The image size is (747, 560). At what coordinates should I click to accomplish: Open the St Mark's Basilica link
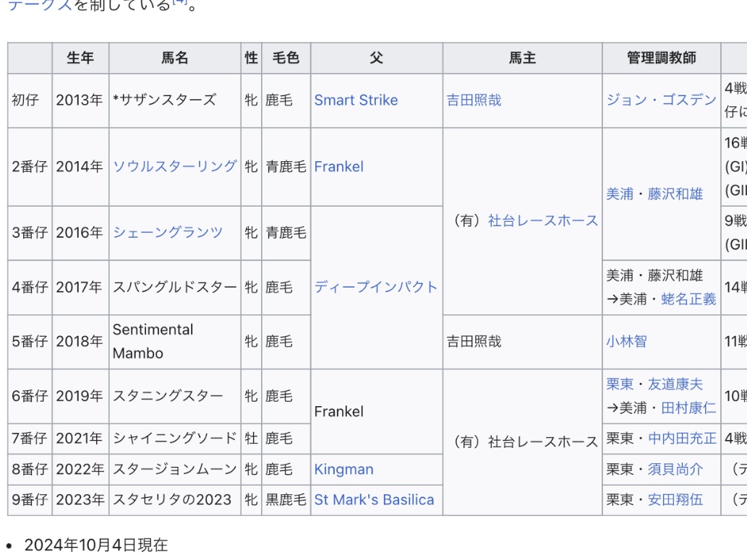click(x=374, y=499)
